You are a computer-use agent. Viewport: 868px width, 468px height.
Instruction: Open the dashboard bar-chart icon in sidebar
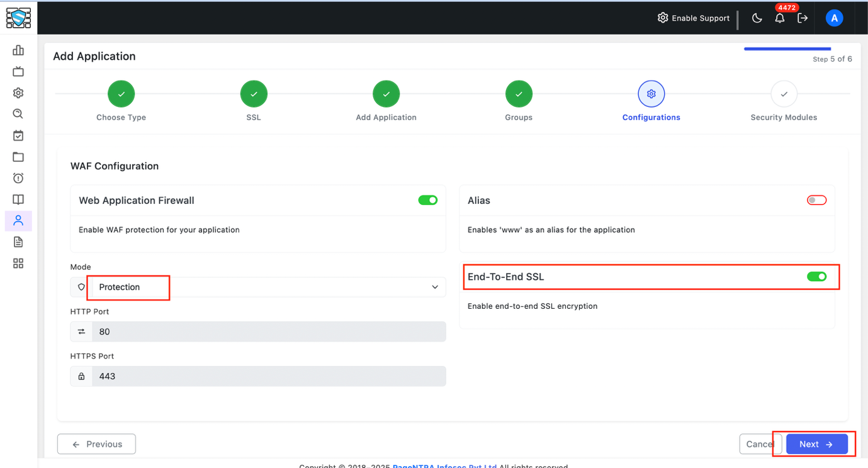click(18, 50)
